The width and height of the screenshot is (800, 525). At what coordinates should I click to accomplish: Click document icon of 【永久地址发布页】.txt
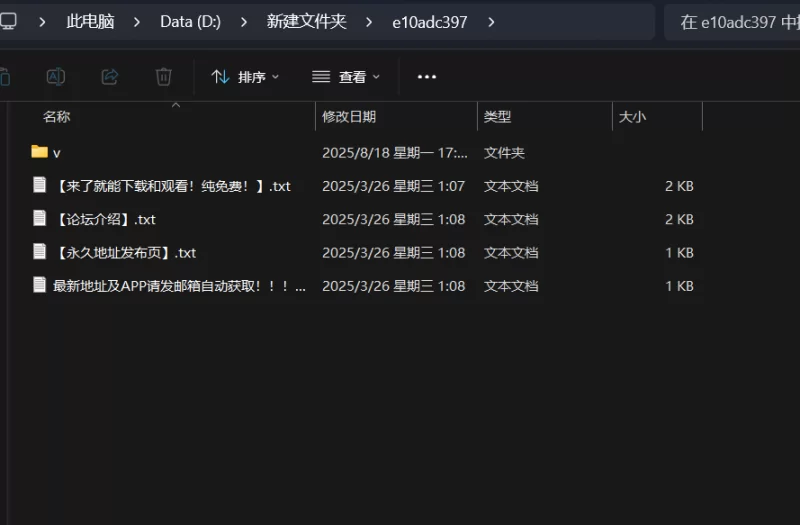coord(39,251)
